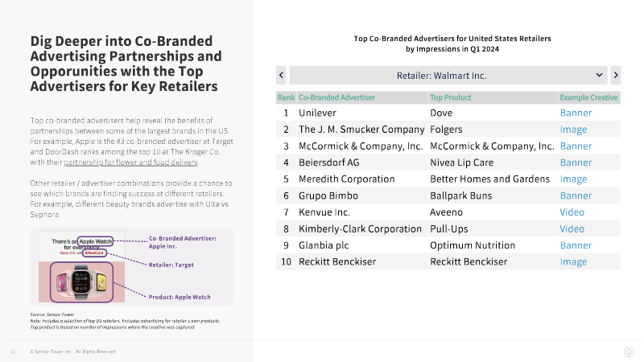The image size is (644, 362).
Task: Go to the next retailer arrow
Action: point(616,75)
